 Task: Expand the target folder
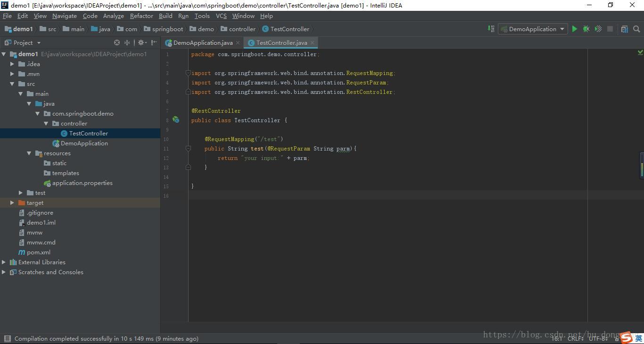coord(12,202)
